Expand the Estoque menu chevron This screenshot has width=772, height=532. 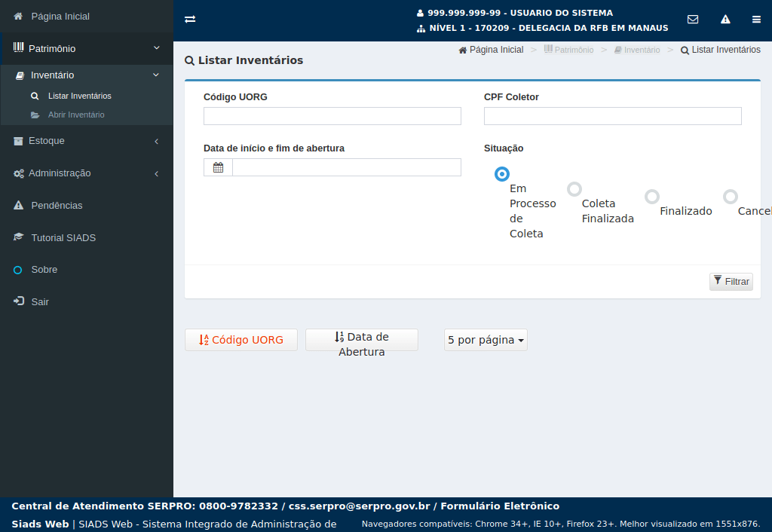(157, 141)
